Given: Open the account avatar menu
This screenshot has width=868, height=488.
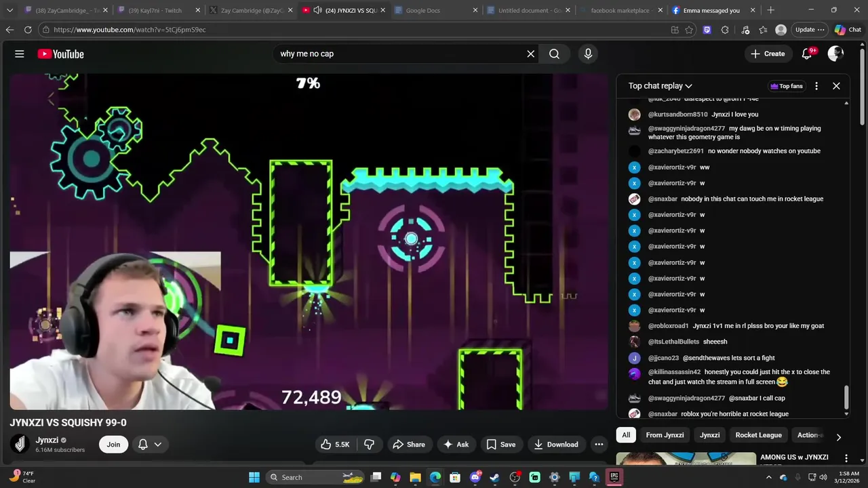Looking at the screenshot, I should pyautogui.click(x=835, y=54).
